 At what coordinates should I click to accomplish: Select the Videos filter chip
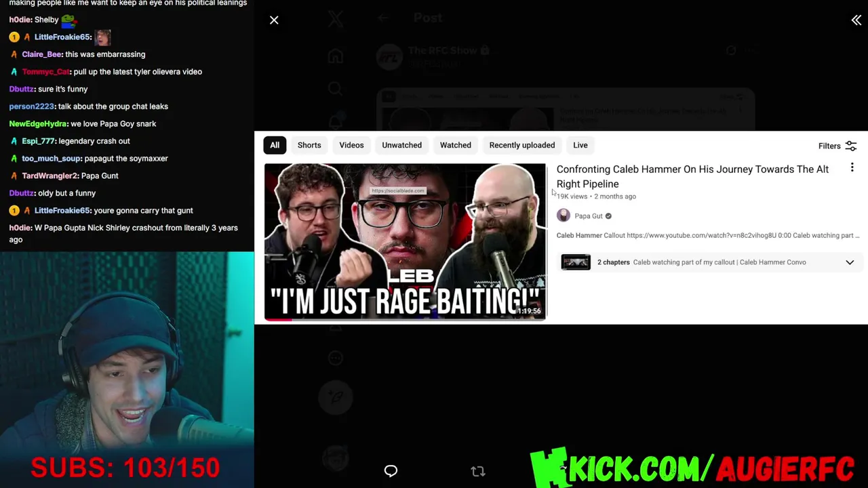click(x=351, y=145)
